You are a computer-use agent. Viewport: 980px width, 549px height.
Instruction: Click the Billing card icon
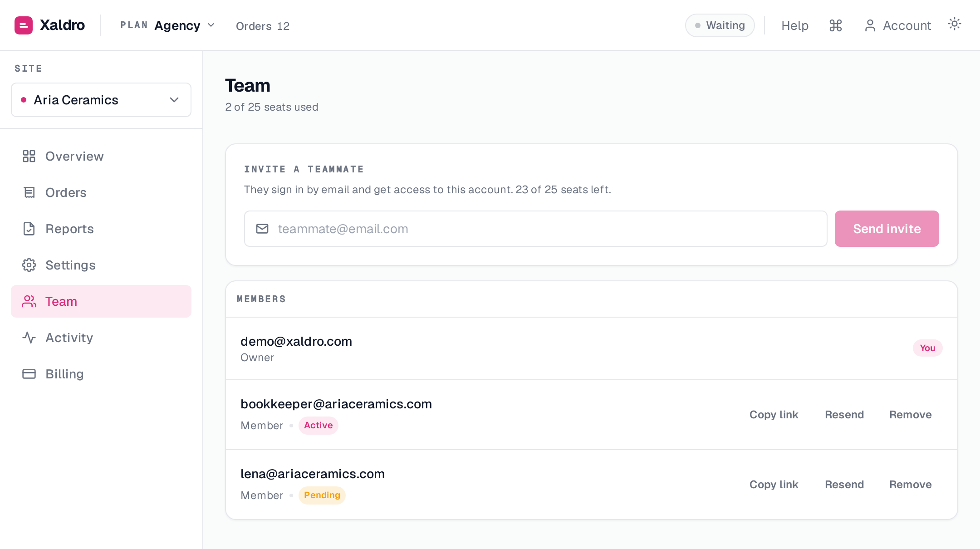pos(29,374)
